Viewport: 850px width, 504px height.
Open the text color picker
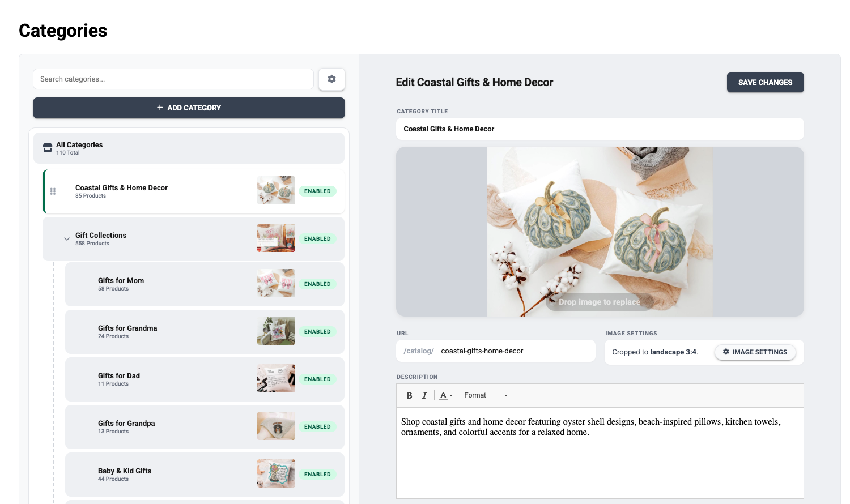coord(446,395)
